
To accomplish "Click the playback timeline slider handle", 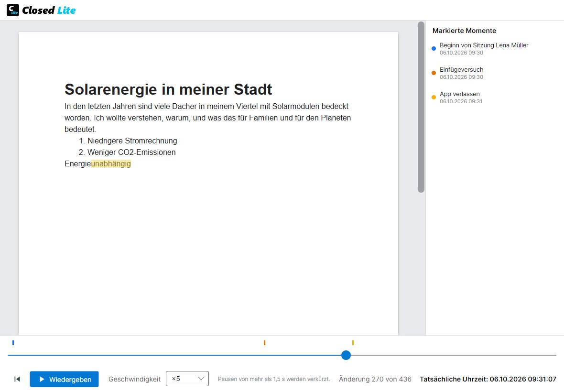I will [346, 355].
